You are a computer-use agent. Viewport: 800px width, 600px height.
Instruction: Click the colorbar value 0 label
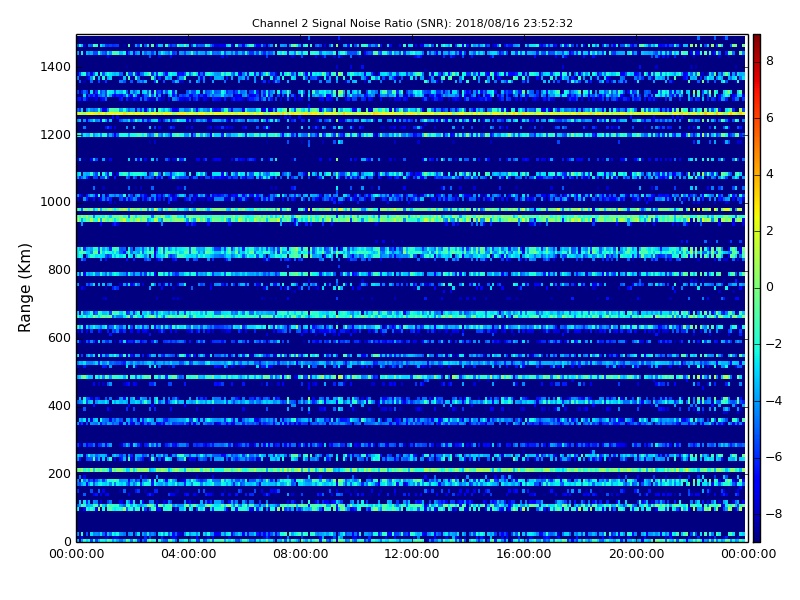770,287
